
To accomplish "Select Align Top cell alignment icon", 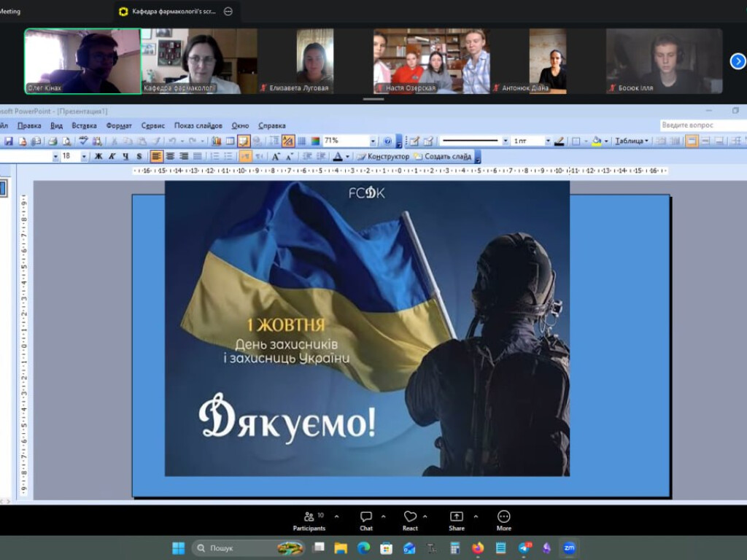I will click(692, 141).
